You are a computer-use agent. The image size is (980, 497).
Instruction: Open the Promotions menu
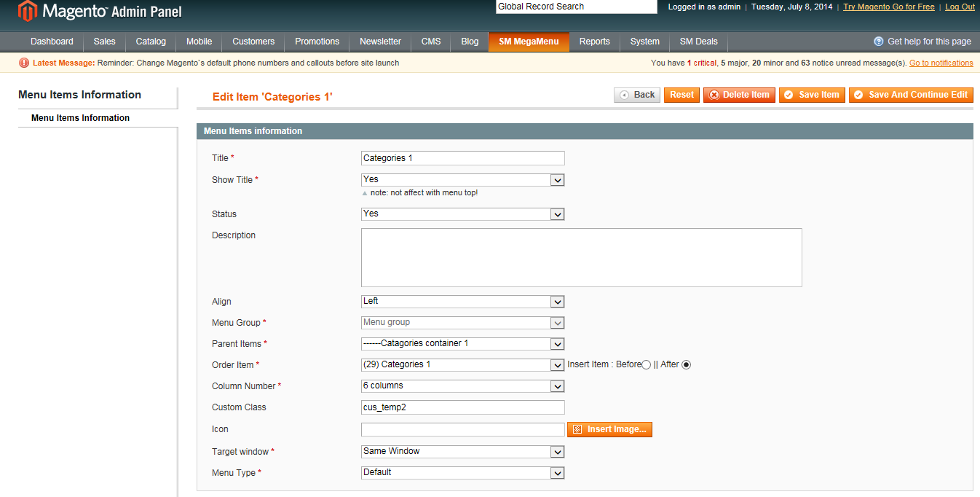pyautogui.click(x=317, y=42)
